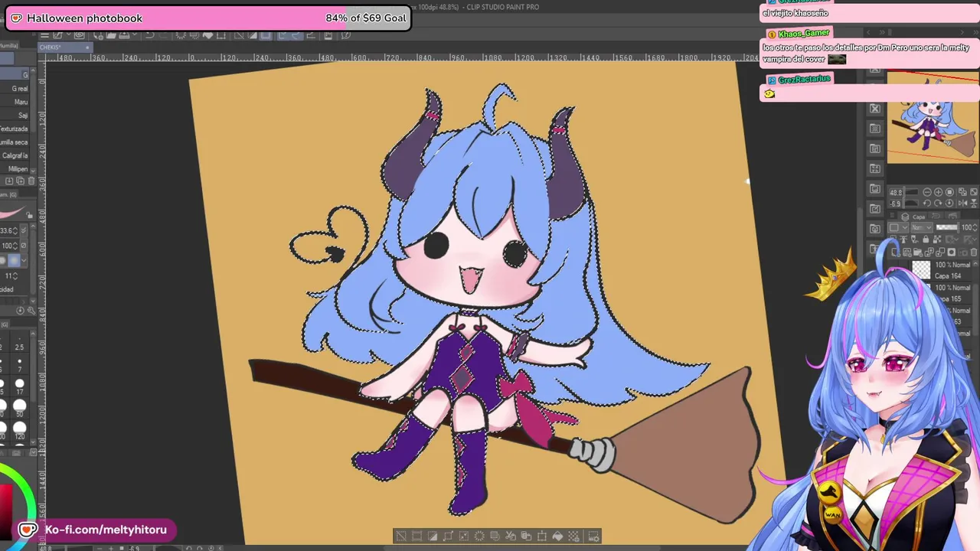
Task: Rotate canvas left in Navigator
Action: coord(927,203)
